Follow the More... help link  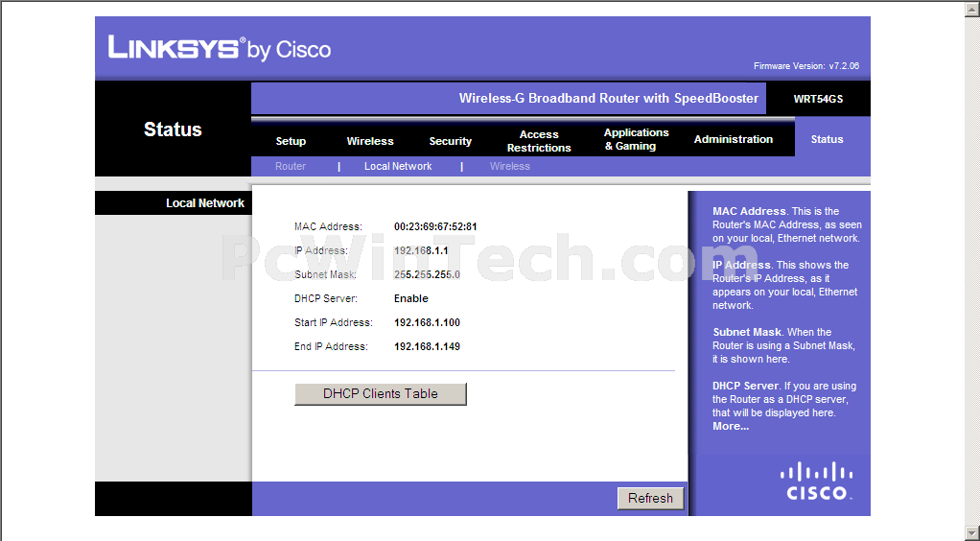[731, 426]
